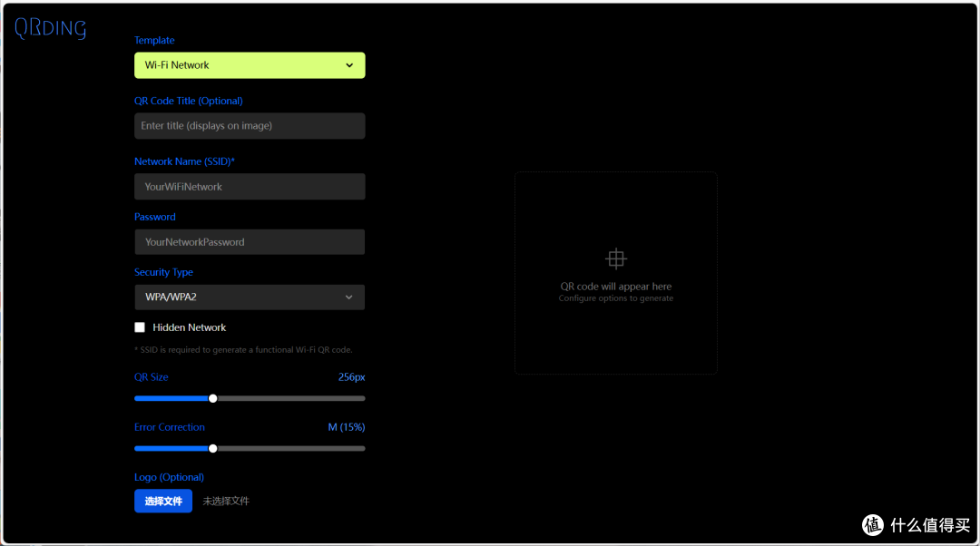Click the Error Correction slider handle
The width and height of the screenshot is (980, 546).
(212, 449)
